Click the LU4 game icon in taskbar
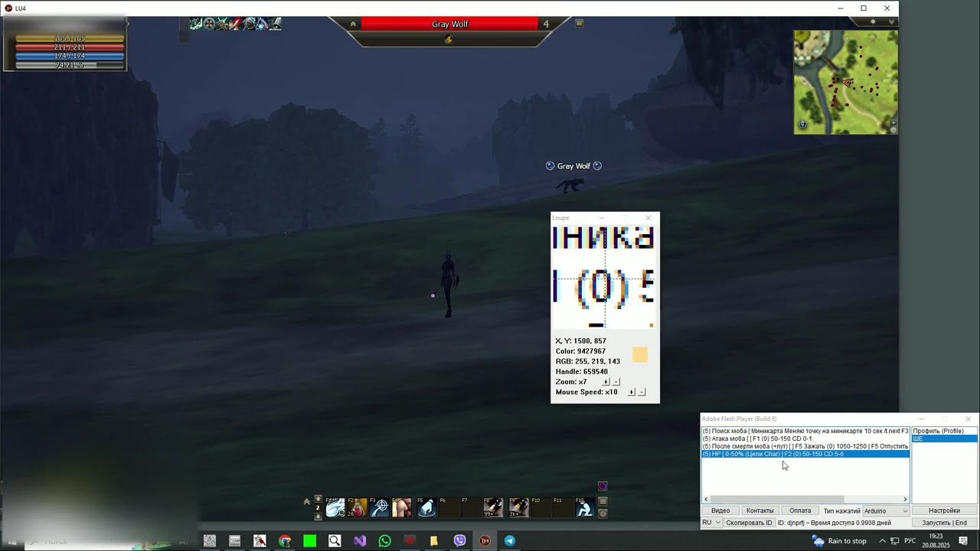 (485, 541)
